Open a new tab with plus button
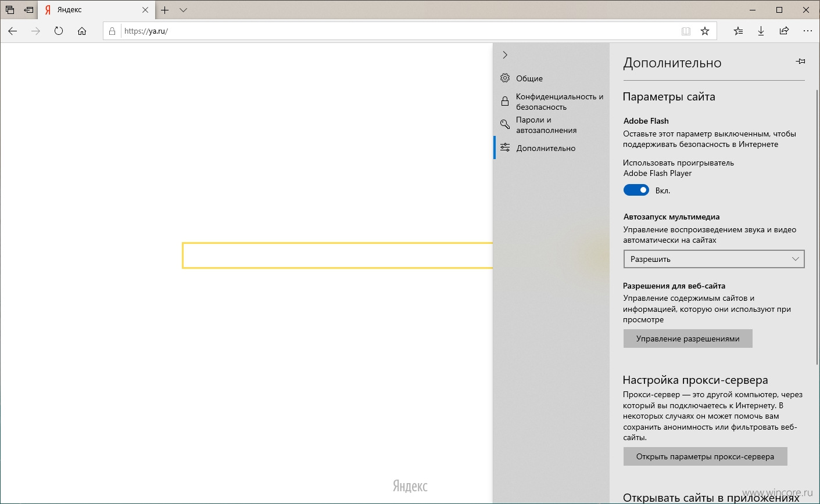The image size is (820, 504). coord(165,10)
